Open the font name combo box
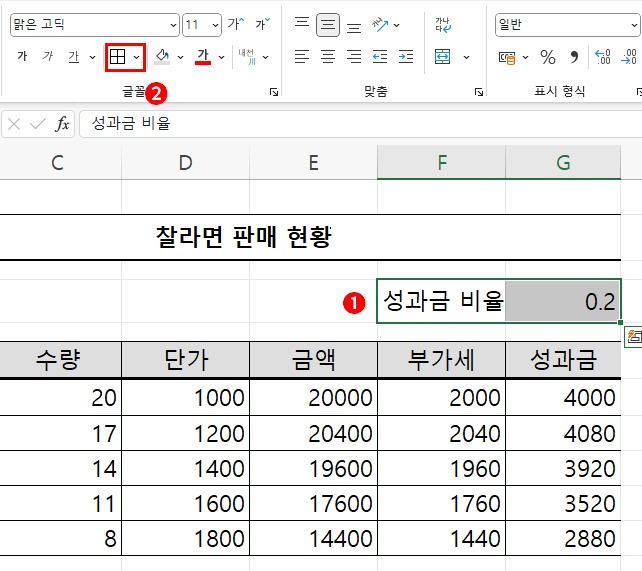 click(x=95, y=25)
